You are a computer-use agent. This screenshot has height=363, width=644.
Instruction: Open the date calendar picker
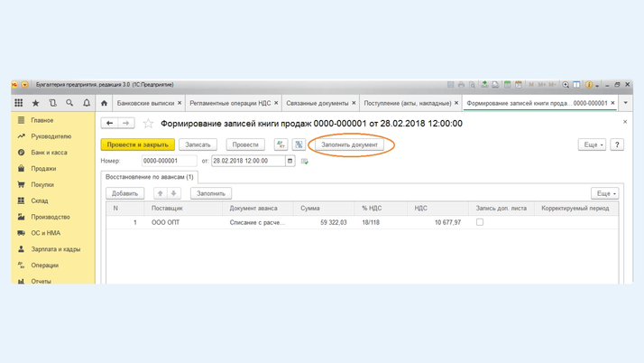(x=290, y=161)
